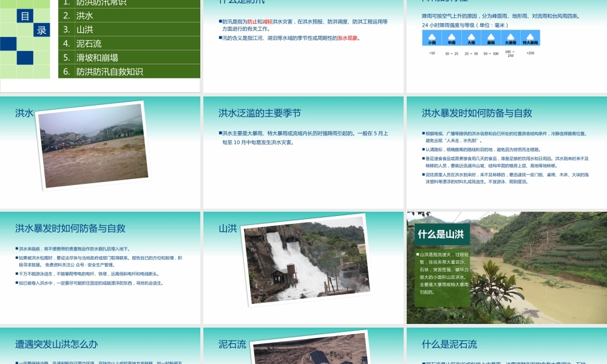Select the 暴雨 rainstorm droplet icon
Viewport: 607px width, 364px height.
[491, 38]
